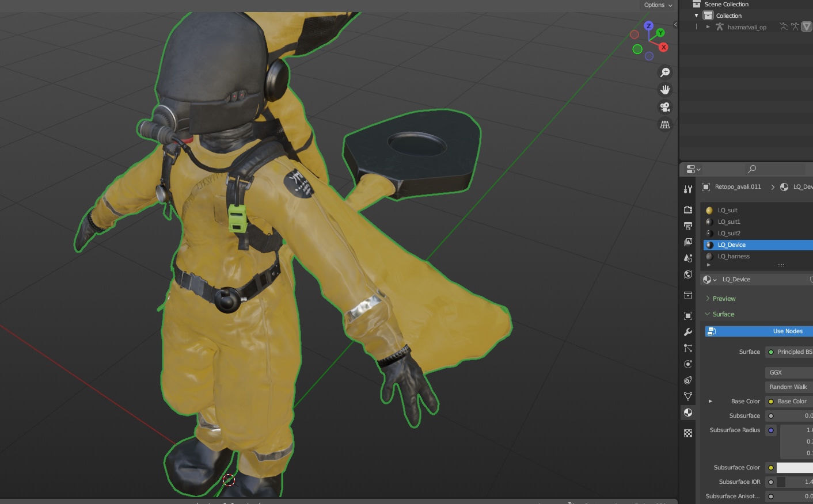Open the Tool settings properties tab
Image resolution: width=813 pixels, height=504 pixels.
688,189
